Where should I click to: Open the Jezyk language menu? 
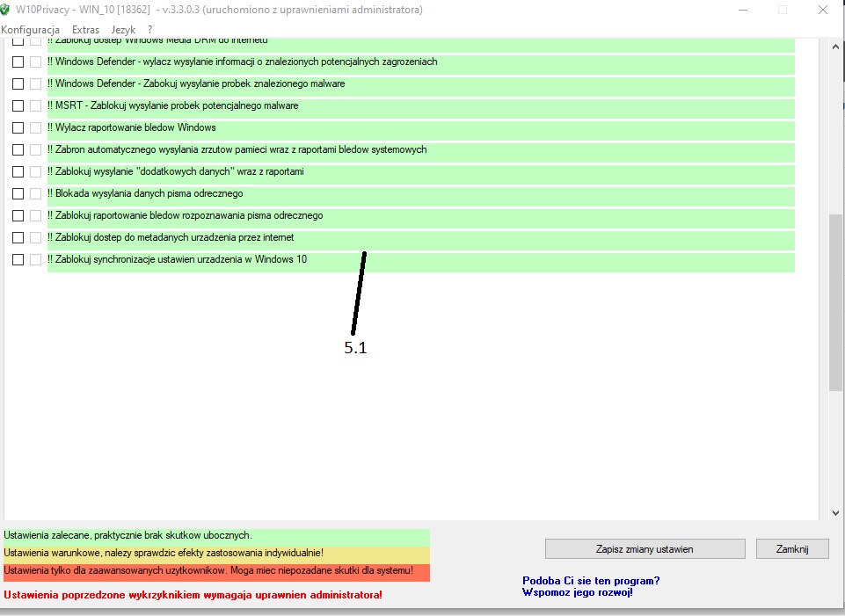[123, 30]
